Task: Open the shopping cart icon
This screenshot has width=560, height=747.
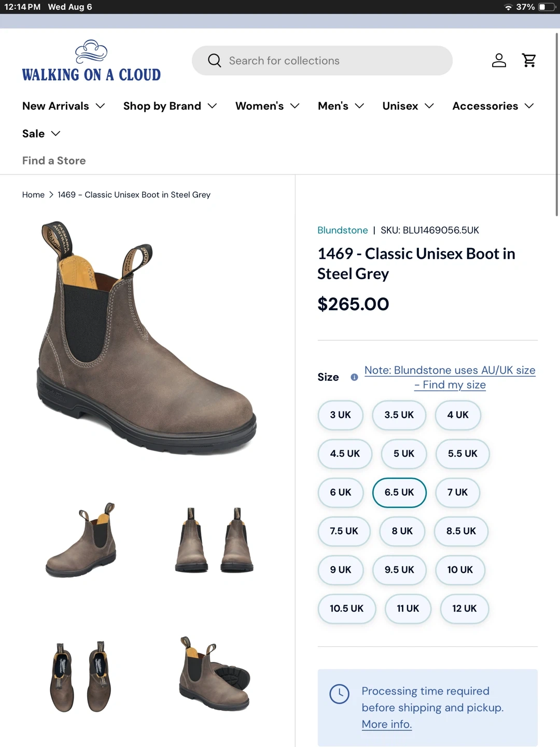Action: pyautogui.click(x=529, y=60)
